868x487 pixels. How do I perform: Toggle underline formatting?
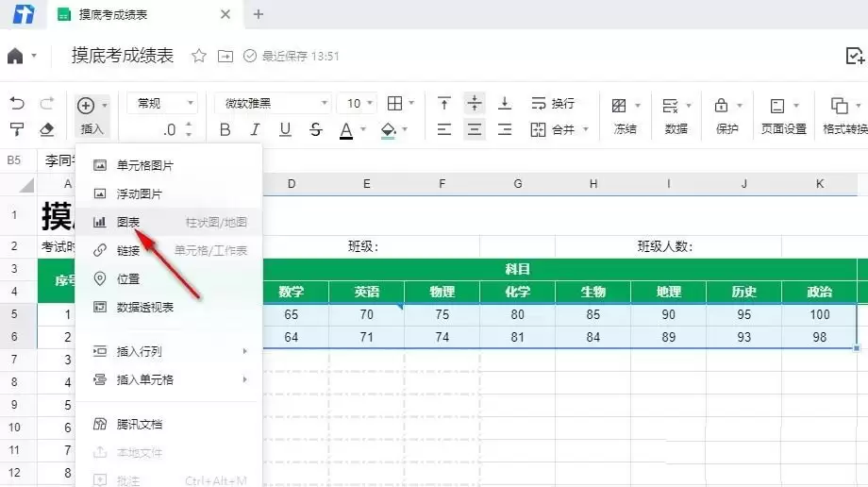285,129
